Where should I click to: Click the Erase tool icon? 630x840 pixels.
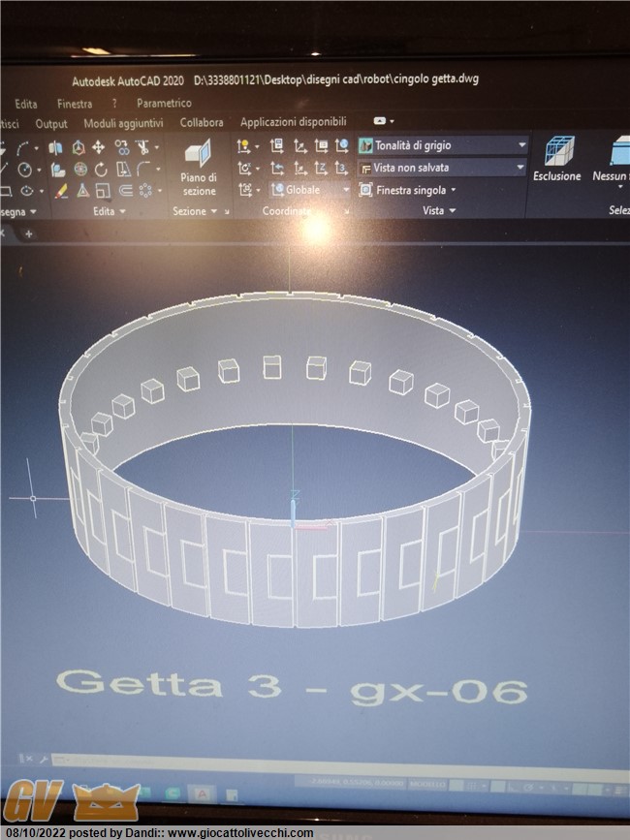(61, 191)
